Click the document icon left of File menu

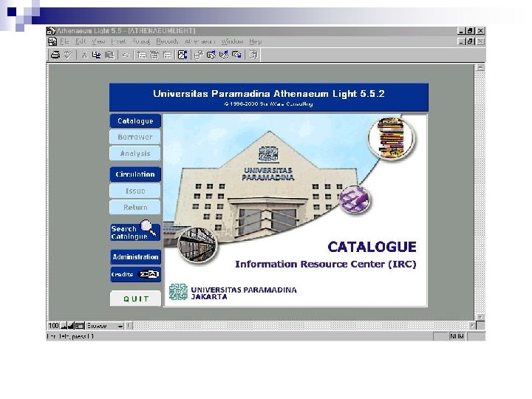click(52, 41)
